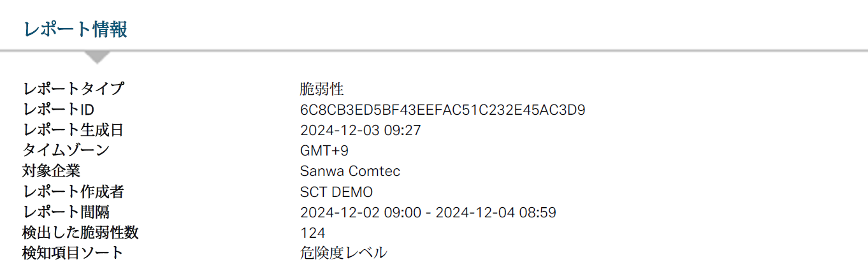Image resolution: width=868 pixels, height=276 pixels.
Task: Select the date 2024-12-03 09:27
Action: [360, 130]
